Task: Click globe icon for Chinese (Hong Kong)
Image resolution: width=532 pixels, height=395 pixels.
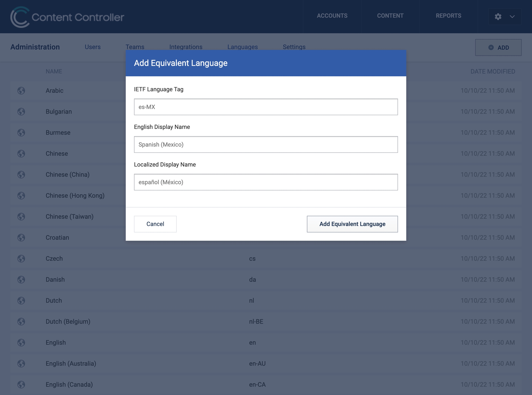Action: pos(21,196)
